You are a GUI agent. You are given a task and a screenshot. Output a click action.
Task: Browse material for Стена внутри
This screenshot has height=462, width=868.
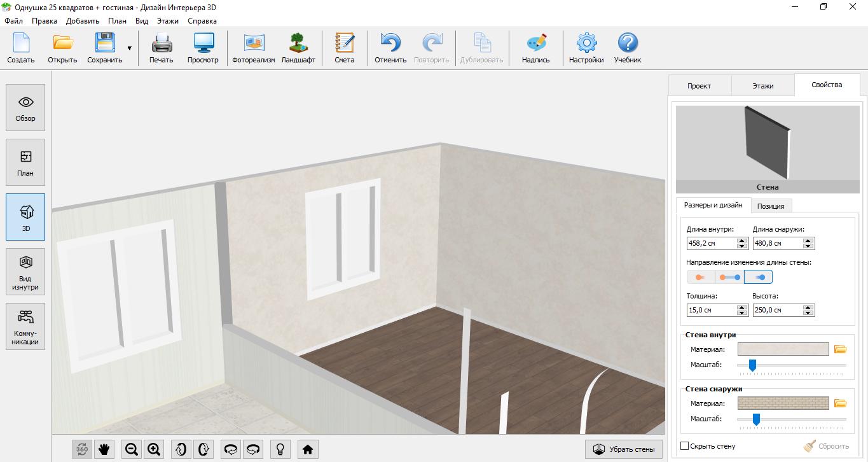[840, 349]
